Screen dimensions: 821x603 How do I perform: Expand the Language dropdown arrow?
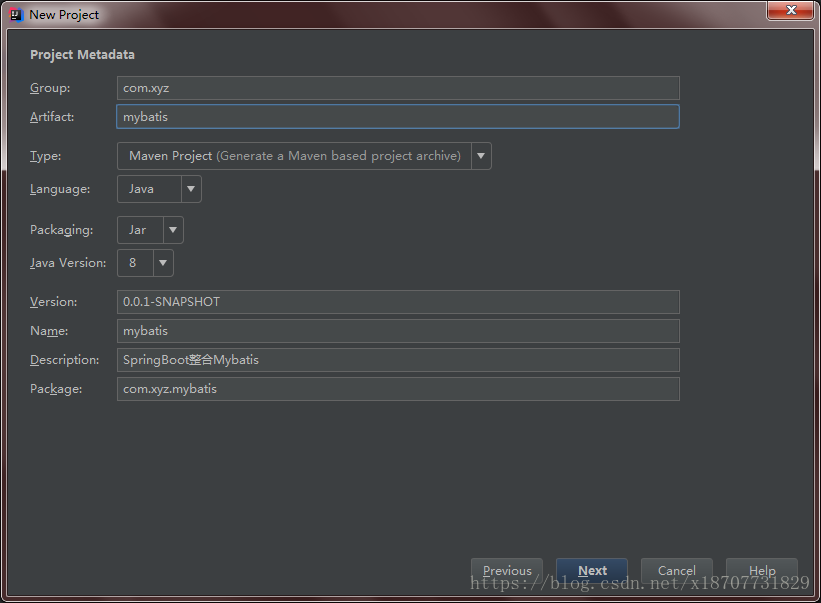(191, 189)
